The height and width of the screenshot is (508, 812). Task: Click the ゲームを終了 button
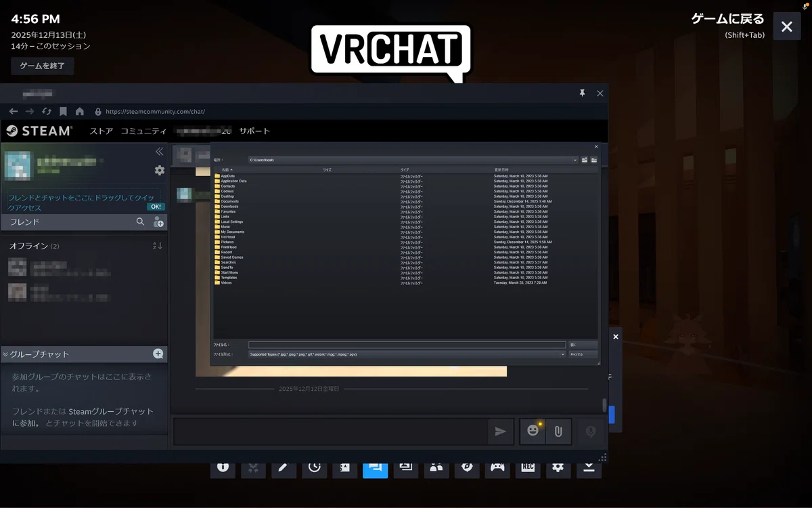pyautogui.click(x=43, y=66)
